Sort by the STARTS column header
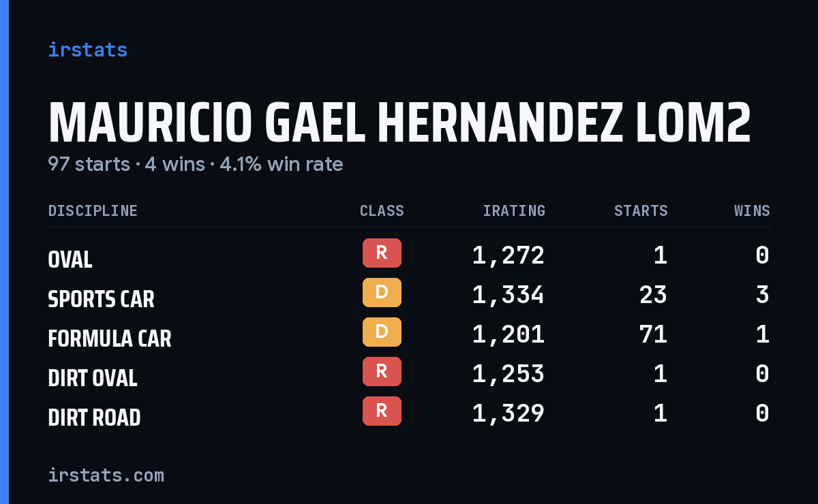This screenshot has height=504, width=818. [x=641, y=211]
